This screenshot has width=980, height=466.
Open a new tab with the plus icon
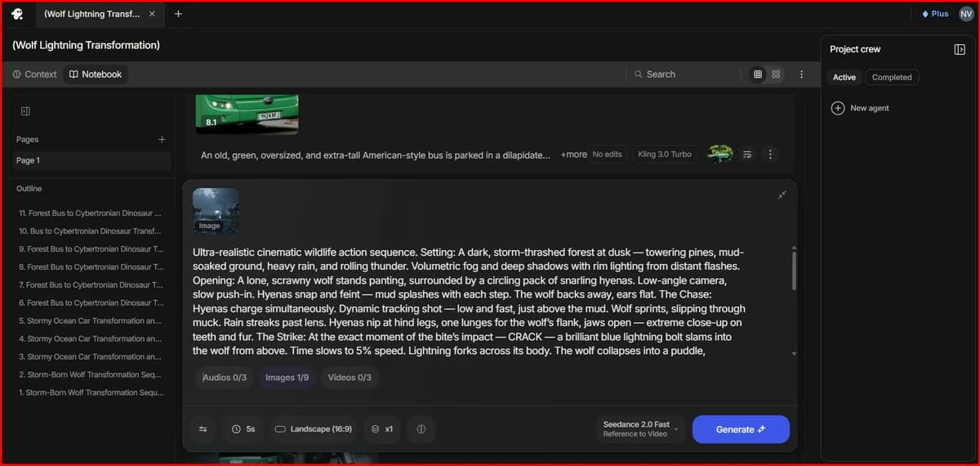(178, 14)
